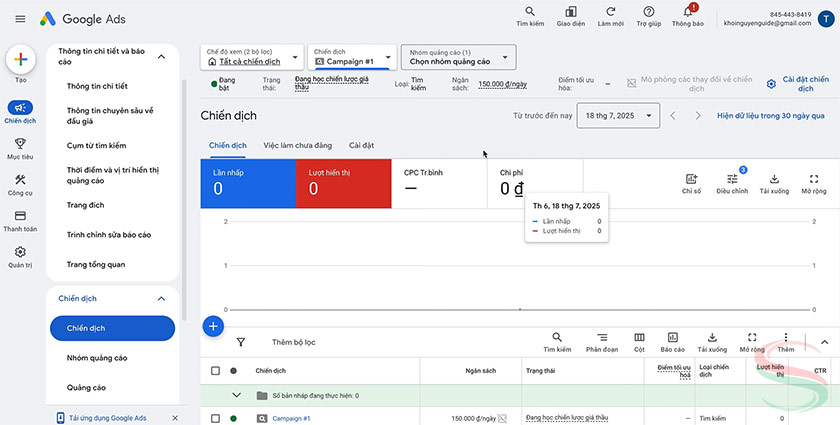Open Công cụ tools in left sidebar
The height and width of the screenshot is (425, 840).
[21, 185]
